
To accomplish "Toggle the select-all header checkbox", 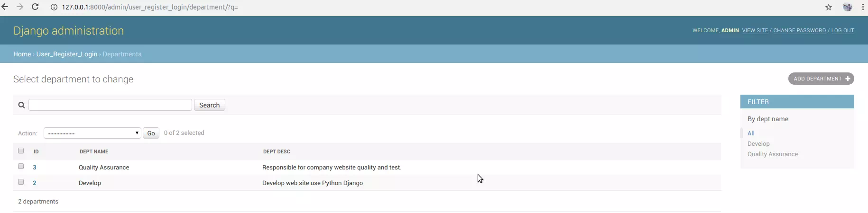I will coord(21,151).
